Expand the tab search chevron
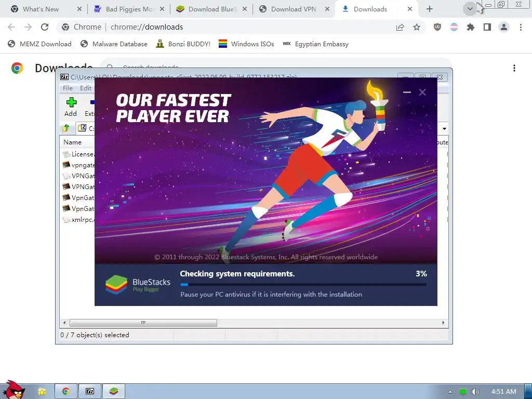 470,9
